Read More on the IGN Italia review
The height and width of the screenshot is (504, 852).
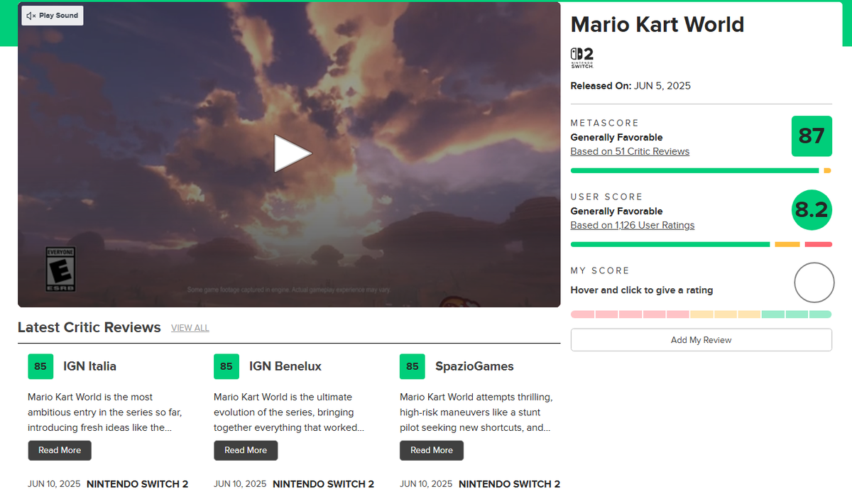[59, 450]
